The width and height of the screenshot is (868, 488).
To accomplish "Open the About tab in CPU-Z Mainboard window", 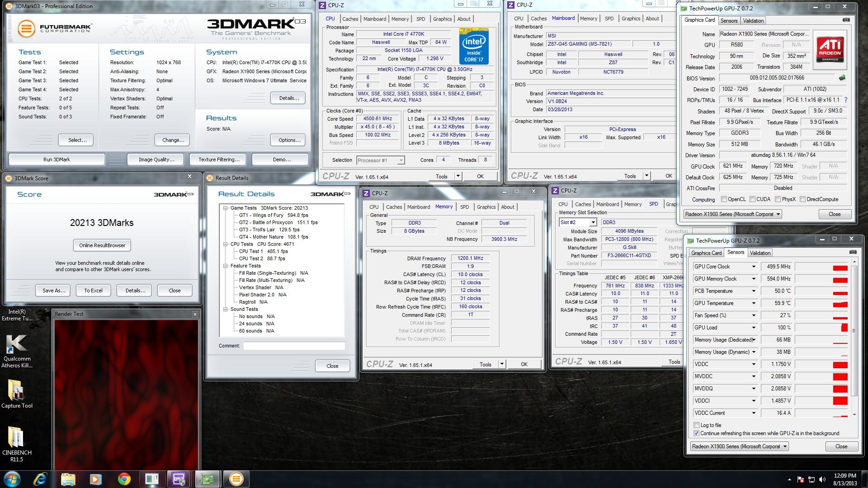I will point(652,19).
